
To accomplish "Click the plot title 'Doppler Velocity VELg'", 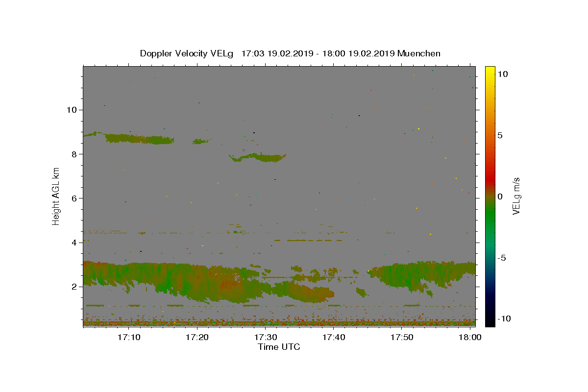I will point(188,53).
